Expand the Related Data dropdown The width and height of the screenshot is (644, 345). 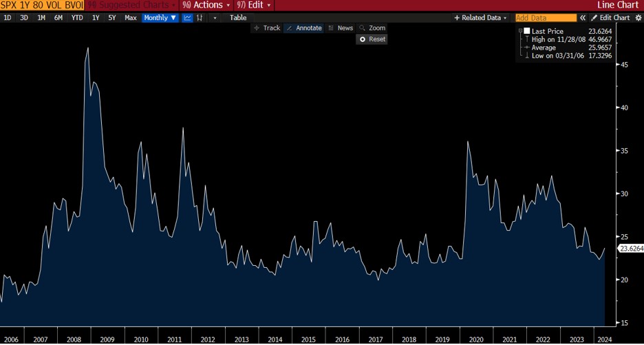coord(480,18)
